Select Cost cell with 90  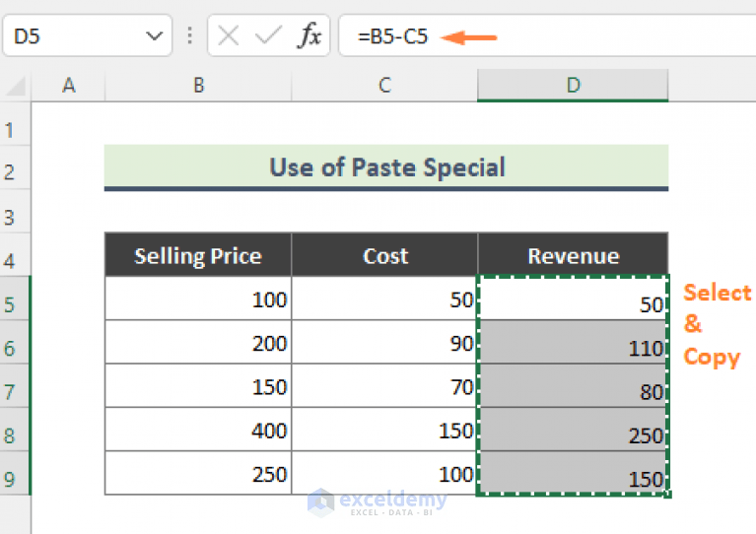pyautogui.click(x=384, y=342)
